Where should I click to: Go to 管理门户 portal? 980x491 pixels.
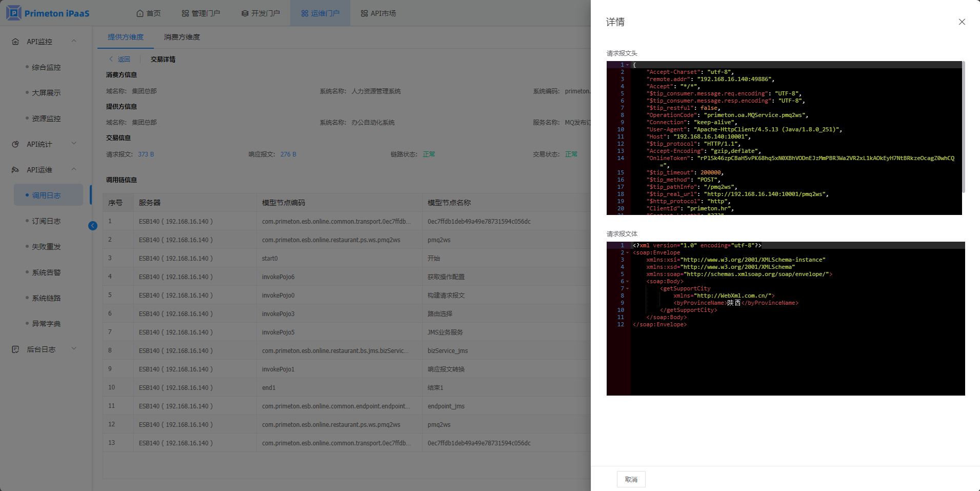click(201, 13)
